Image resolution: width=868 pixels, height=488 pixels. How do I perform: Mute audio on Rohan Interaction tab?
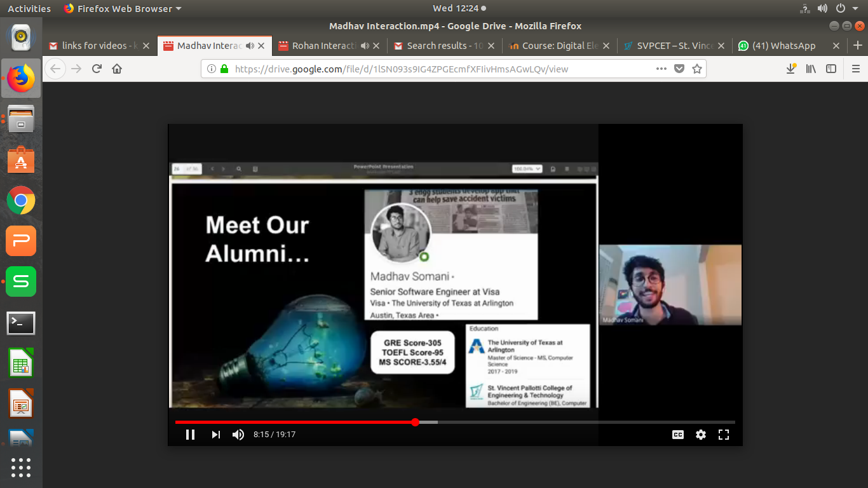coord(365,46)
